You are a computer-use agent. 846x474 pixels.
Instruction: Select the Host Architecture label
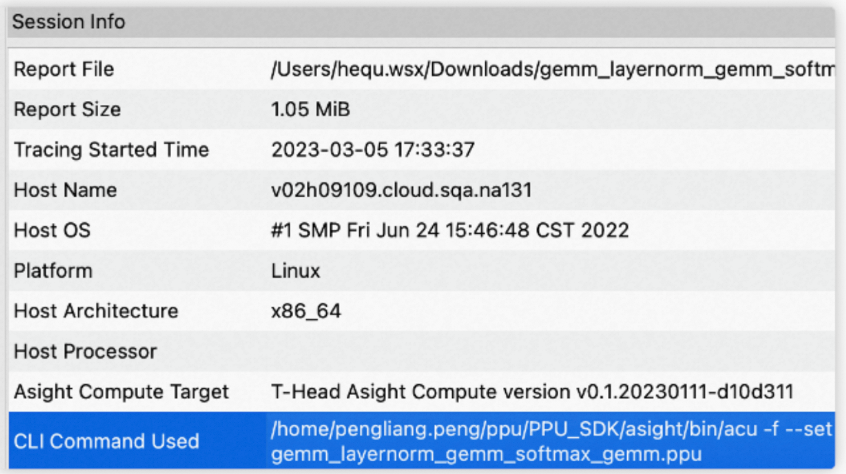pos(96,311)
